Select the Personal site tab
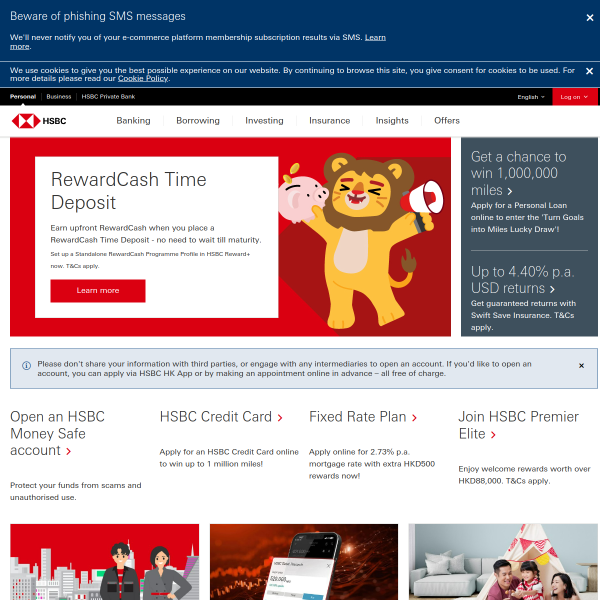600x600 pixels. (23, 97)
